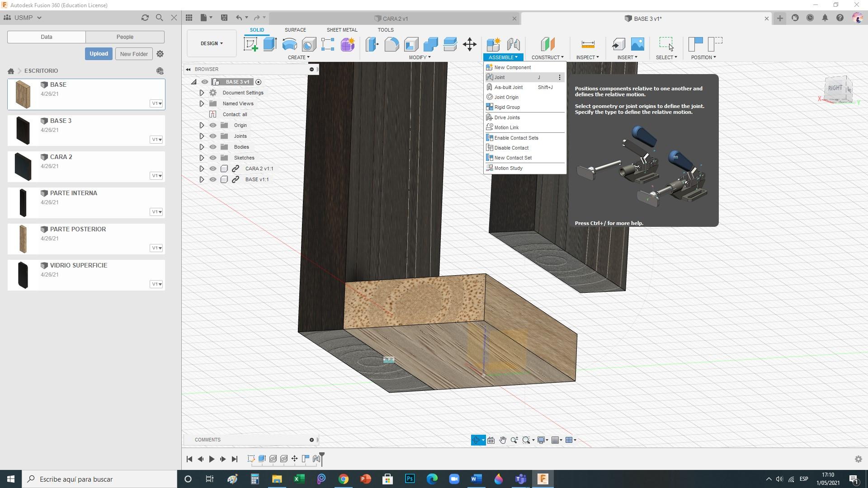Select the Shell tool icon
This screenshot has height=488, width=868.
click(x=411, y=44)
